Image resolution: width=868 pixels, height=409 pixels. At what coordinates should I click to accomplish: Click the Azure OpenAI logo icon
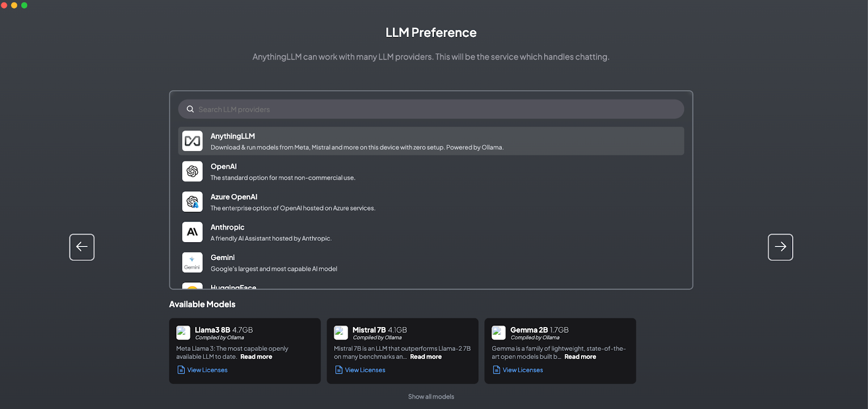pyautogui.click(x=192, y=202)
